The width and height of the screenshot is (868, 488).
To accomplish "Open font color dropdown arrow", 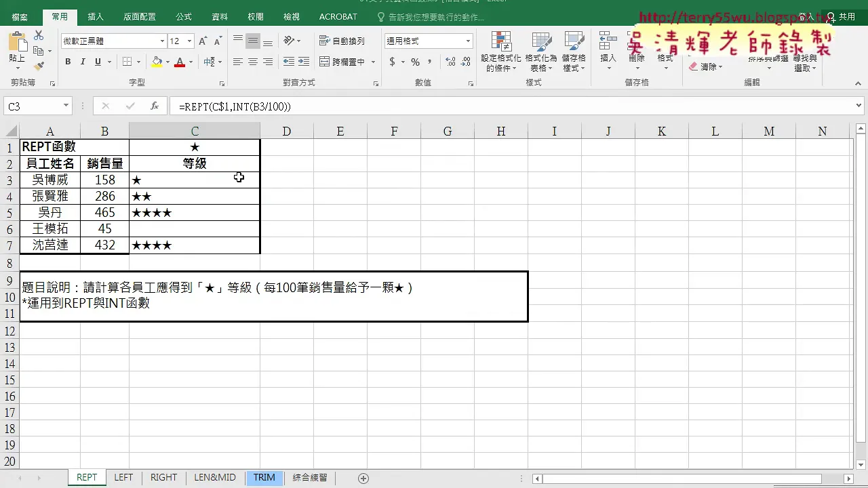I will click(x=191, y=62).
